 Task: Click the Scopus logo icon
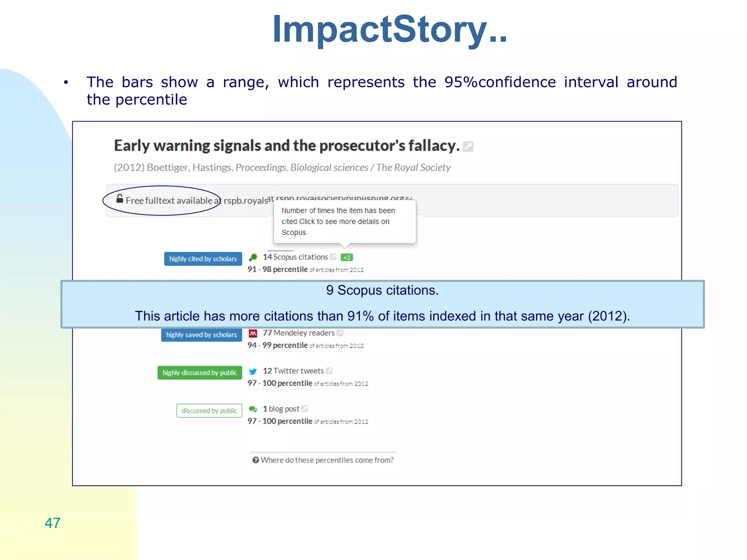[253, 257]
